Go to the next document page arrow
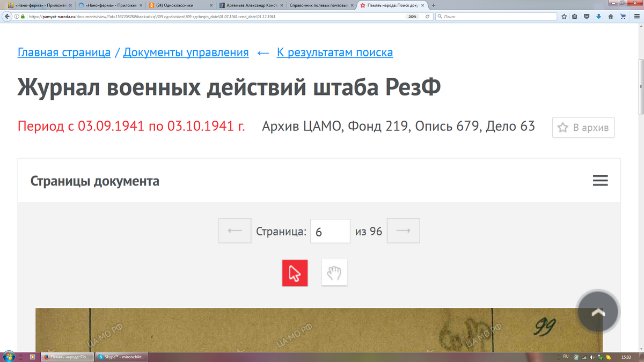644x362 pixels. tap(403, 231)
